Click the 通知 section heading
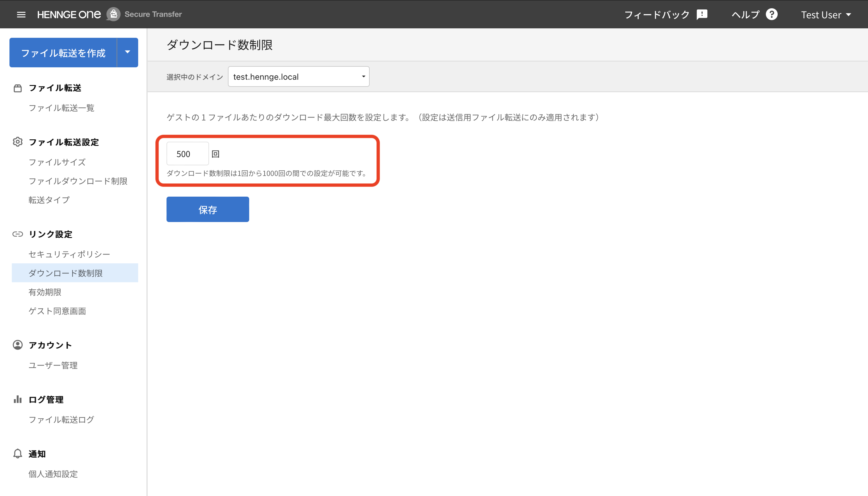 (x=37, y=454)
